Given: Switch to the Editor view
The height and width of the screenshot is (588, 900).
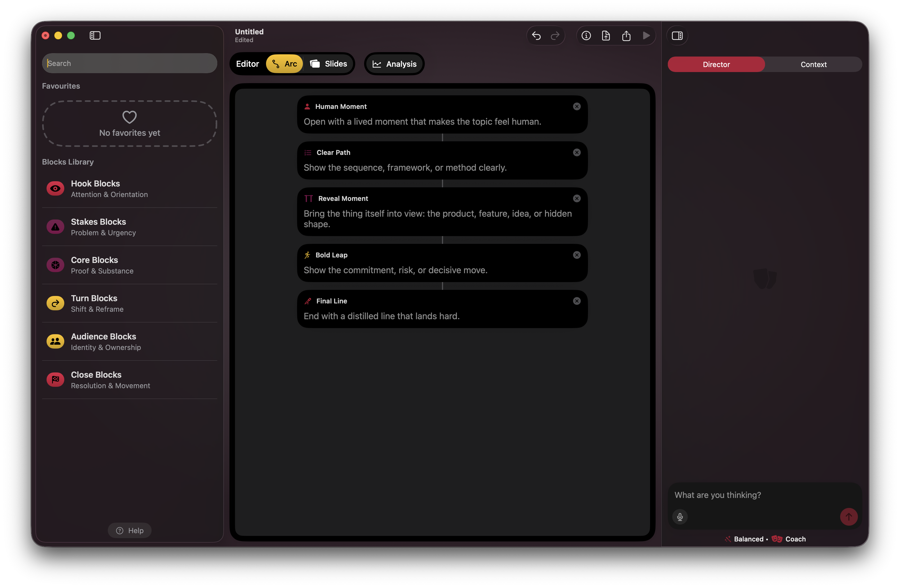Looking at the screenshot, I should point(247,64).
